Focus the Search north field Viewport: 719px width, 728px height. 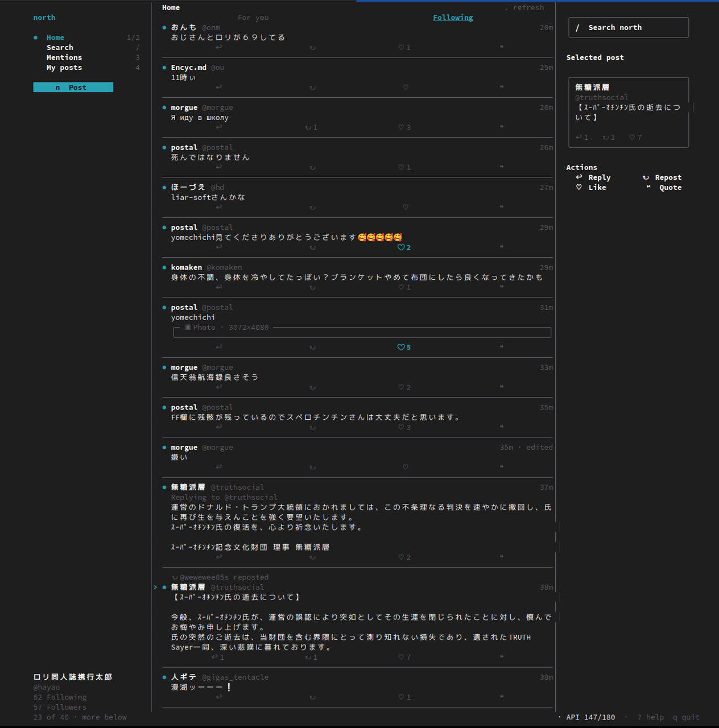[x=629, y=27]
